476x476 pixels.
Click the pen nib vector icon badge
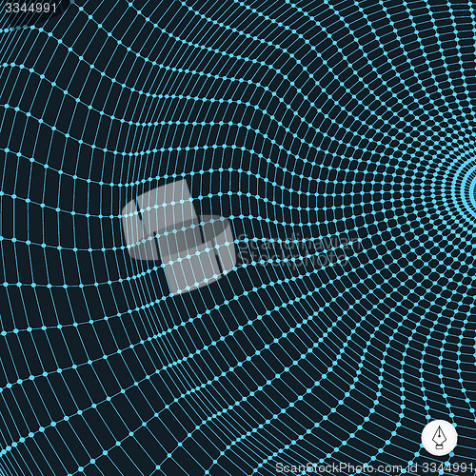(439, 438)
